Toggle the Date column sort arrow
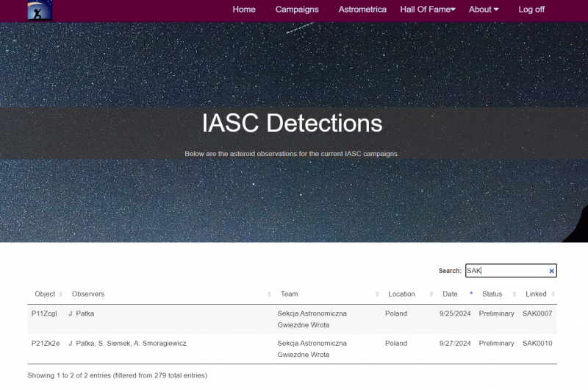 tap(470, 294)
